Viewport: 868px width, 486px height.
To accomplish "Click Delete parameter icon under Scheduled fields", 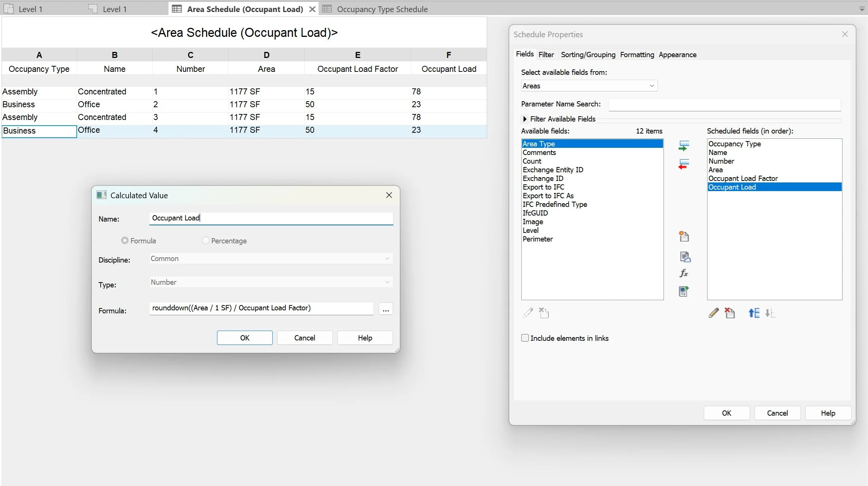I will tap(730, 313).
